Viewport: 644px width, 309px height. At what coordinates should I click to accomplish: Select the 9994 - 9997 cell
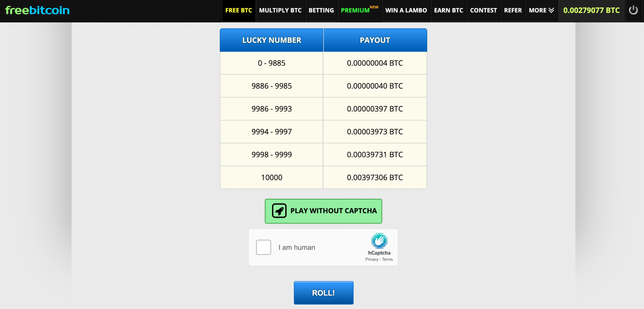pos(272,132)
